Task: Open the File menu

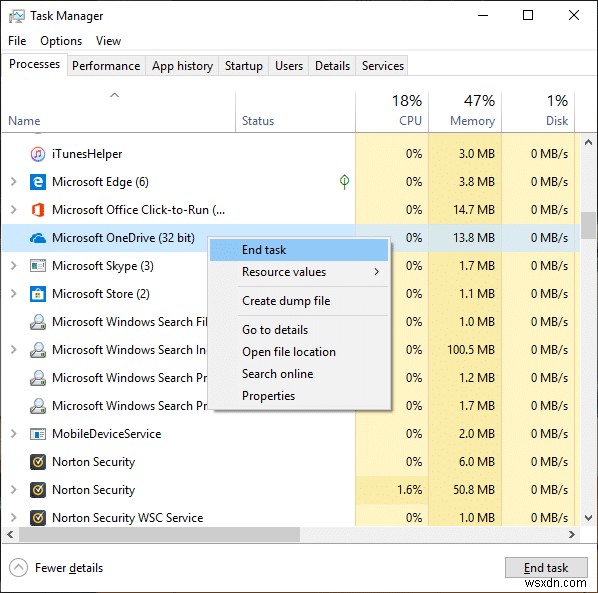Action: pyautogui.click(x=17, y=41)
